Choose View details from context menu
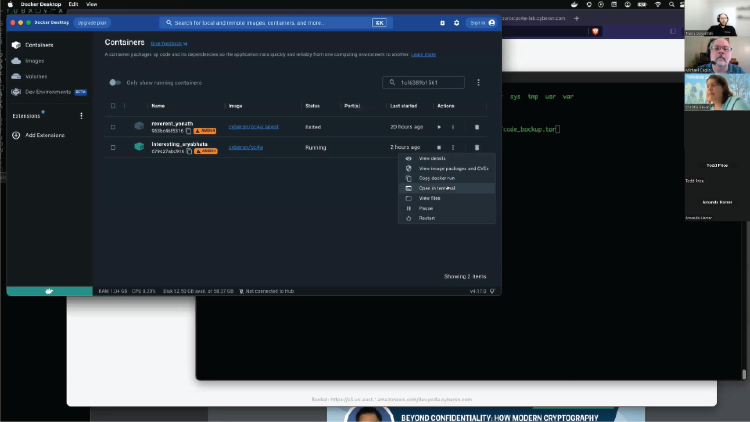Screen dimensions: 750x422 (x=447, y=158)
